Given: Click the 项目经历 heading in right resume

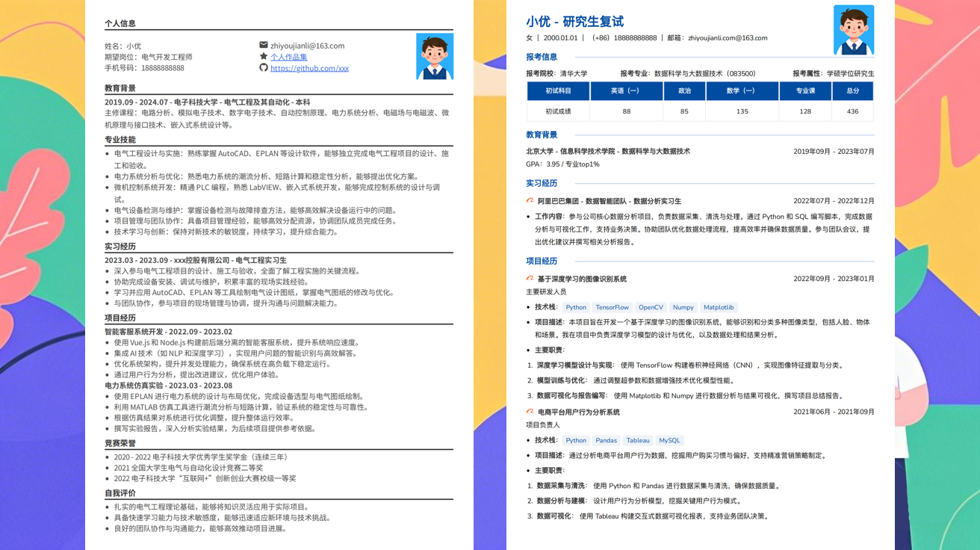Looking at the screenshot, I should (x=542, y=261).
